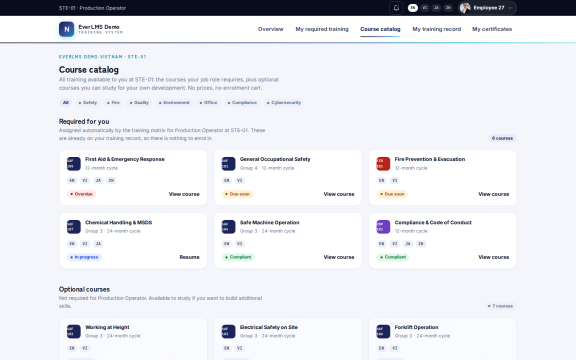Click Compliant badge on Compliance & Code card
Viewport: 576px width, 360px height.
tap(393, 257)
